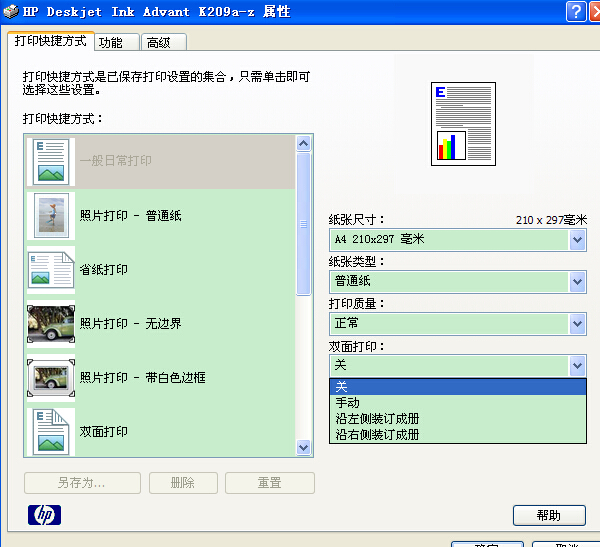600x547 pixels.
Task: Select the 一般日常打印 shortcut icon
Action: [x=50, y=161]
